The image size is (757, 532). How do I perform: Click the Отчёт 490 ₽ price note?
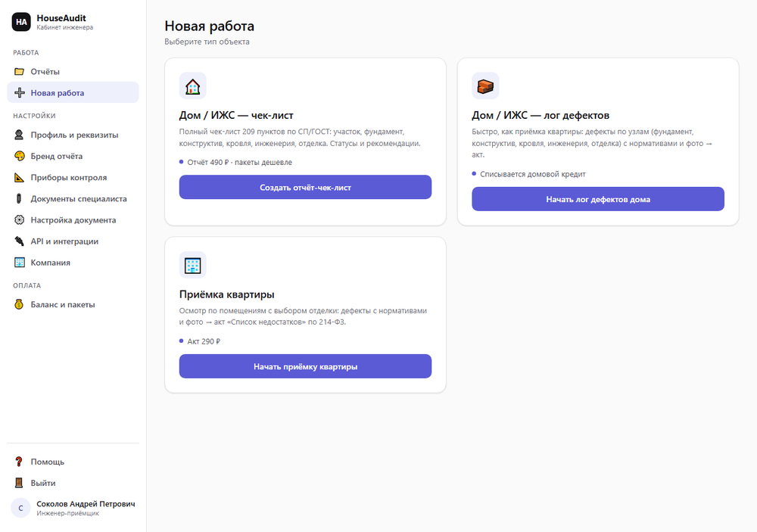pos(239,162)
